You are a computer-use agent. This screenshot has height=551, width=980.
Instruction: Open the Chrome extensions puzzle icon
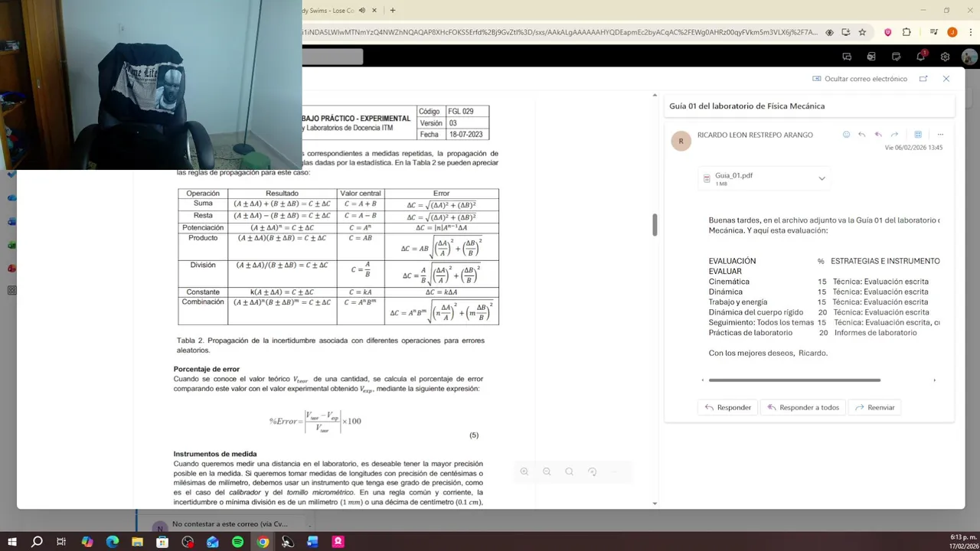tap(906, 32)
